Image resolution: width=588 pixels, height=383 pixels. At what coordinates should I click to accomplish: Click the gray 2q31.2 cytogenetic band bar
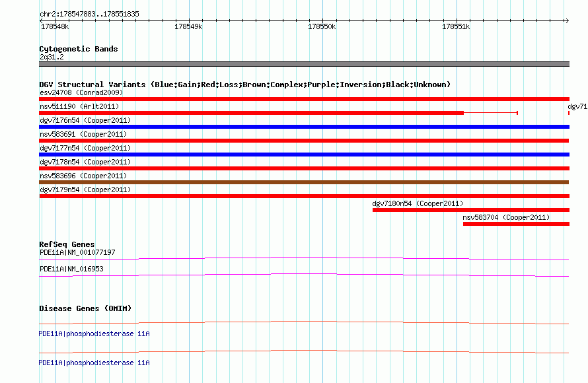point(304,64)
